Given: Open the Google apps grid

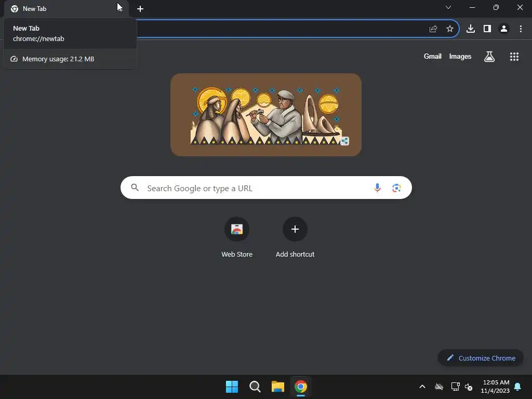Looking at the screenshot, I should click(514, 56).
